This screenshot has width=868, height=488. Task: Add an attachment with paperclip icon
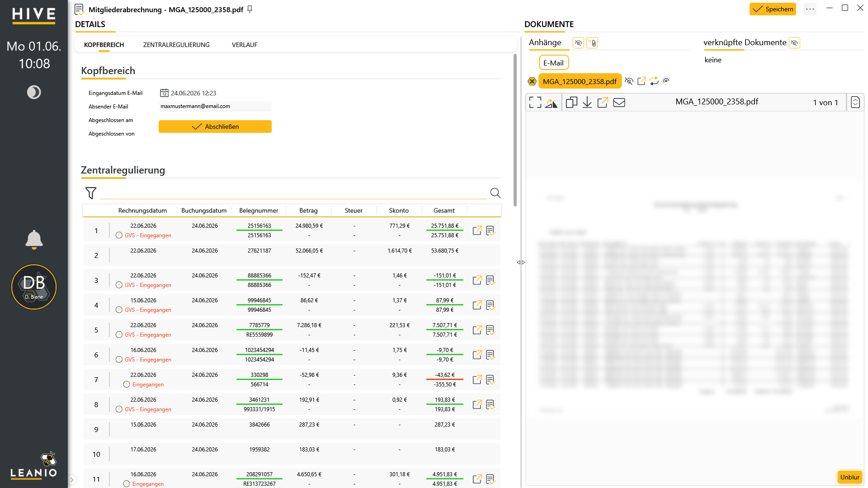point(592,43)
